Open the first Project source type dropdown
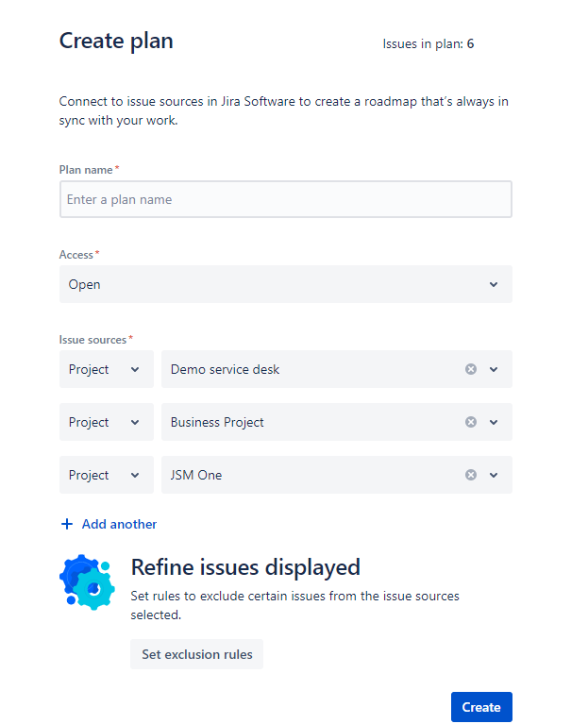This screenshot has height=724, width=588. point(107,369)
